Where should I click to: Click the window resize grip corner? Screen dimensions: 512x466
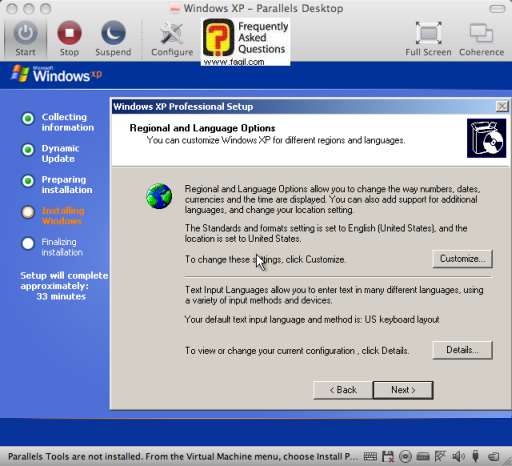coord(507,461)
